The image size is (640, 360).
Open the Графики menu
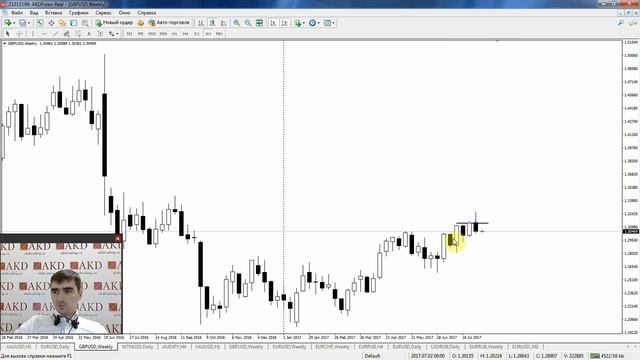click(x=78, y=13)
